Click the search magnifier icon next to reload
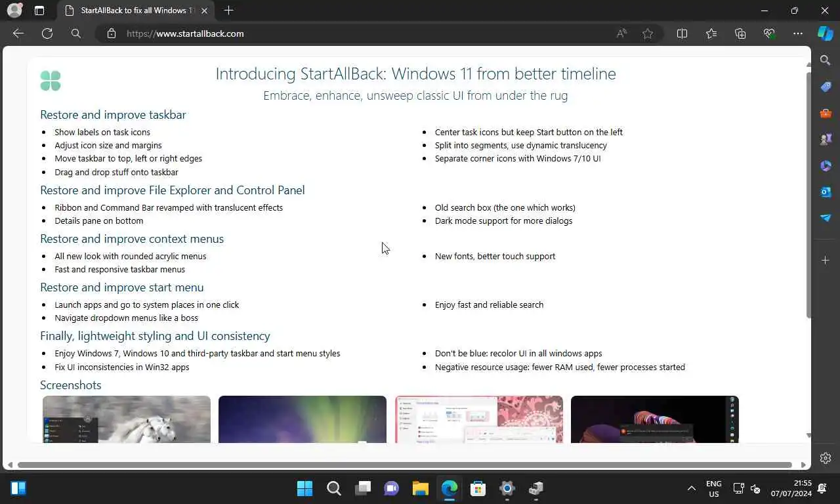This screenshot has width=840, height=504. click(76, 33)
